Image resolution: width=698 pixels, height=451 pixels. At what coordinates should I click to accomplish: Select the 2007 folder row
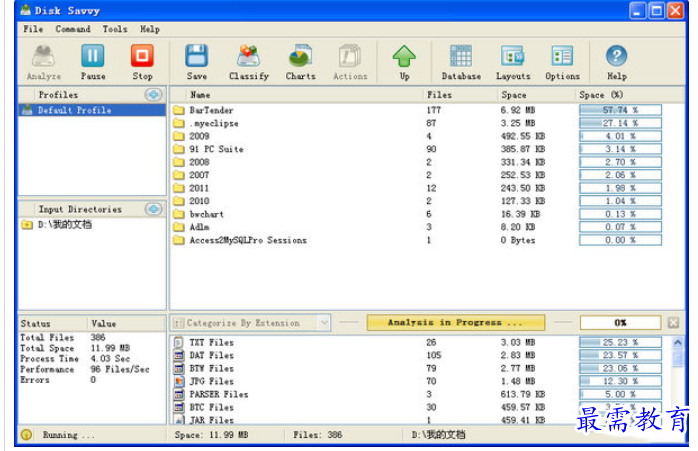(417, 175)
